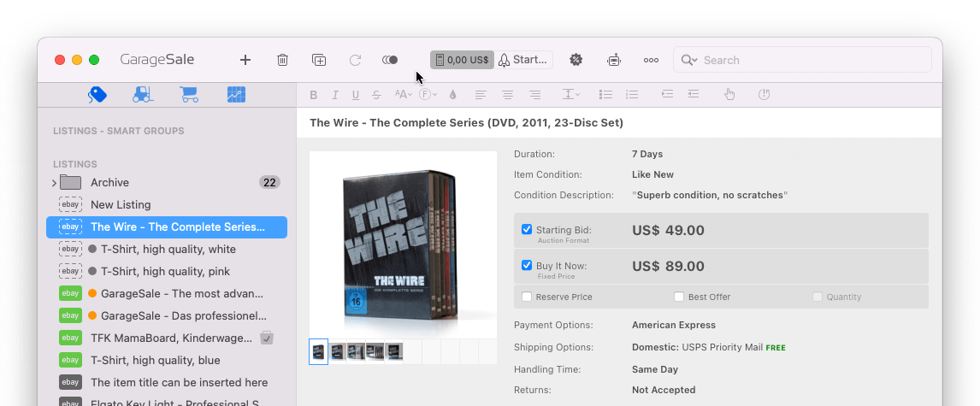Image resolution: width=980 pixels, height=406 pixels.
Task: Enable the Reserve Price checkbox
Action: tap(527, 297)
